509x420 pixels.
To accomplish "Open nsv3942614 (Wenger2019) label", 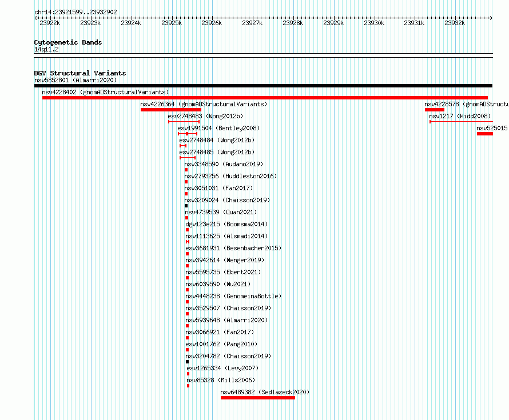I will (225, 260).
